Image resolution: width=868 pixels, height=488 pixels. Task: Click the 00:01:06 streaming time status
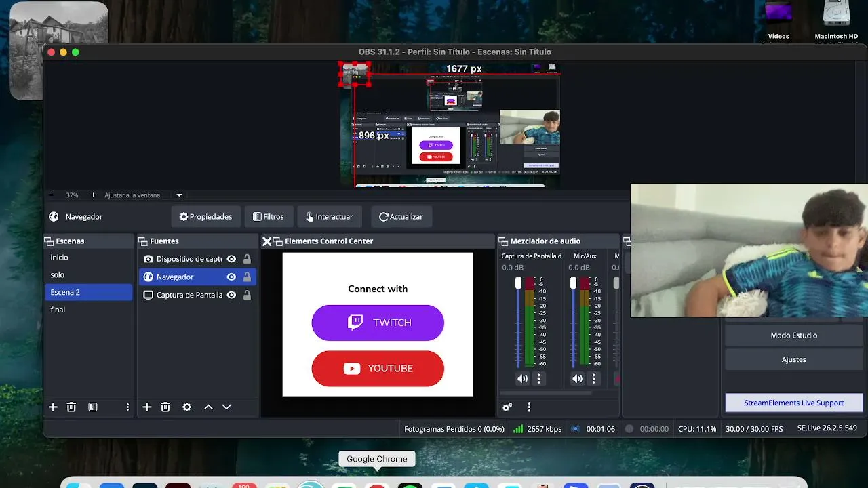pyautogui.click(x=593, y=429)
